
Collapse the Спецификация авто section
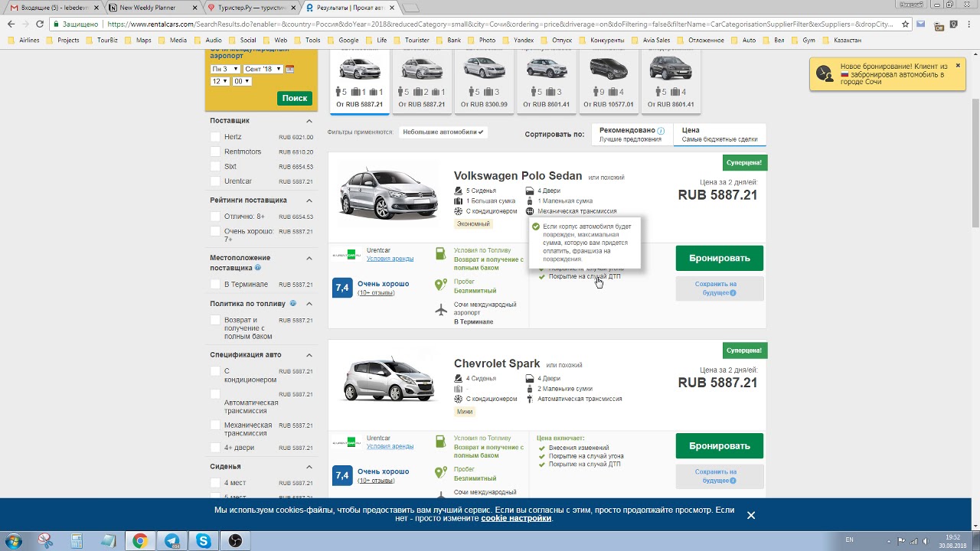point(309,355)
